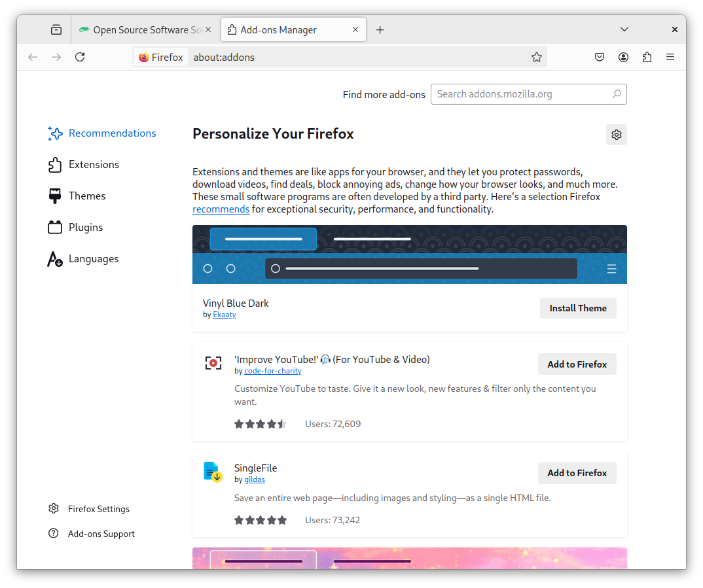Bookmark this page with the star icon
Screen dimensions: 703x588
[x=537, y=57]
